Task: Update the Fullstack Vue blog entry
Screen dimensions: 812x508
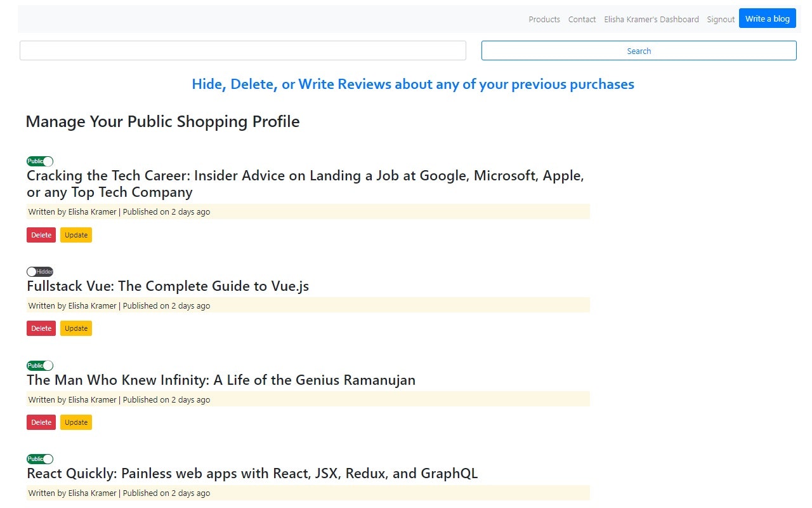Action: [x=75, y=328]
